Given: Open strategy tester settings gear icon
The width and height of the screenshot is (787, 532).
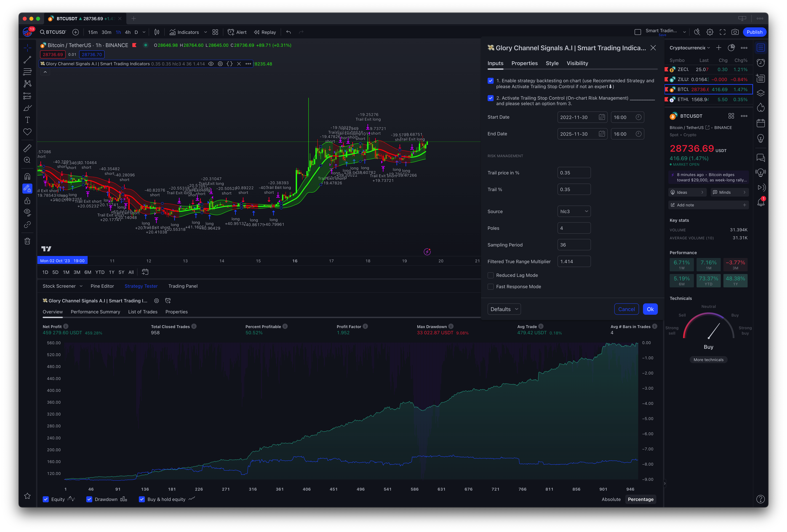Looking at the screenshot, I should pyautogui.click(x=157, y=301).
